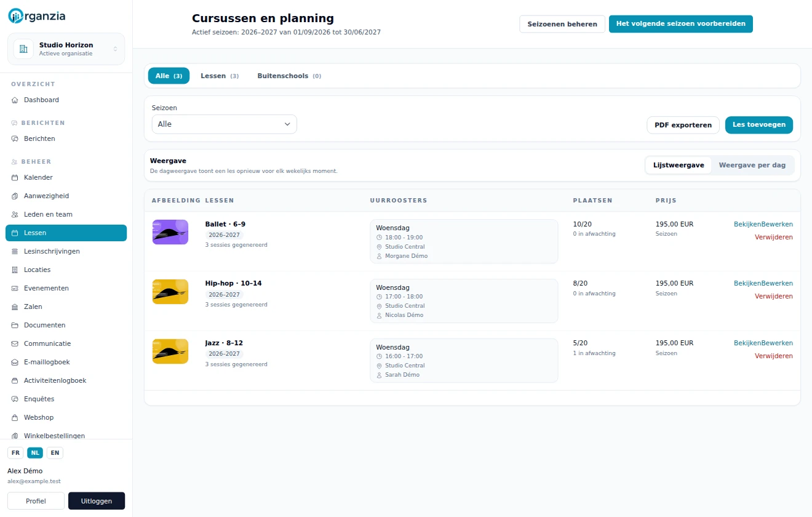Click the Ballet 6-9 lesson thumbnail
Image resolution: width=812 pixels, height=517 pixels.
170,232
